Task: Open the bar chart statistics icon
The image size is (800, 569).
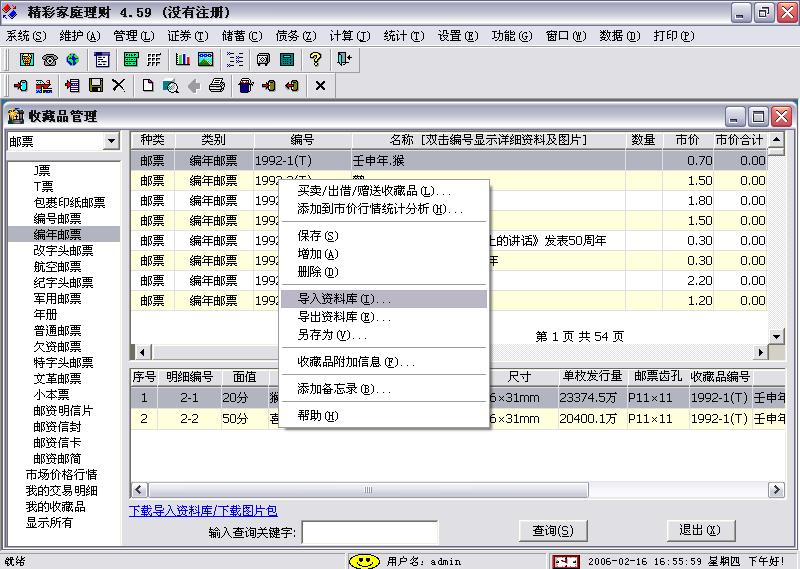Action: [x=183, y=60]
